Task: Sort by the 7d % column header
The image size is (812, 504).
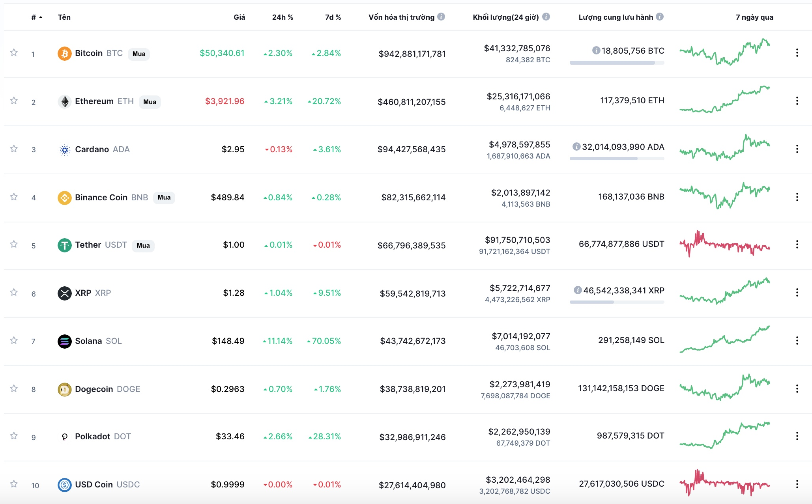Action: 333,17
